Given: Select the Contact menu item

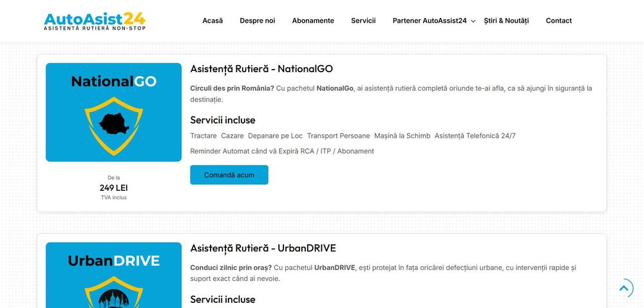Looking at the screenshot, I should (558, 21).
